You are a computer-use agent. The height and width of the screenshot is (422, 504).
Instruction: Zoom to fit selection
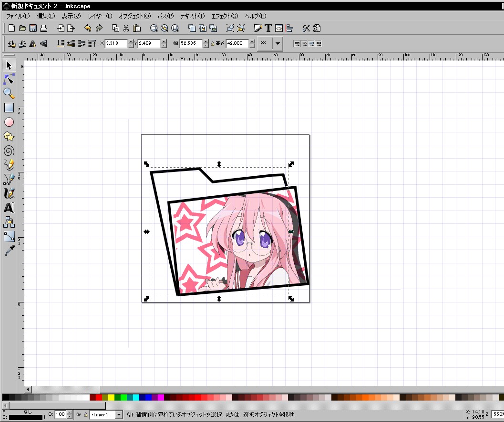[154, 28]
